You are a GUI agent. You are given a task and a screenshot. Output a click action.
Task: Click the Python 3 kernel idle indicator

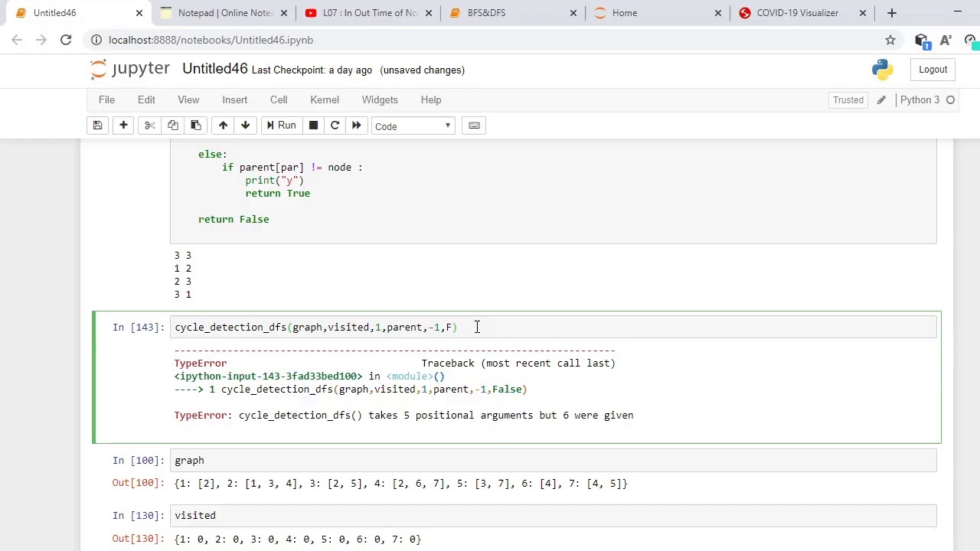pyautogui.click(x=950, y=99)
